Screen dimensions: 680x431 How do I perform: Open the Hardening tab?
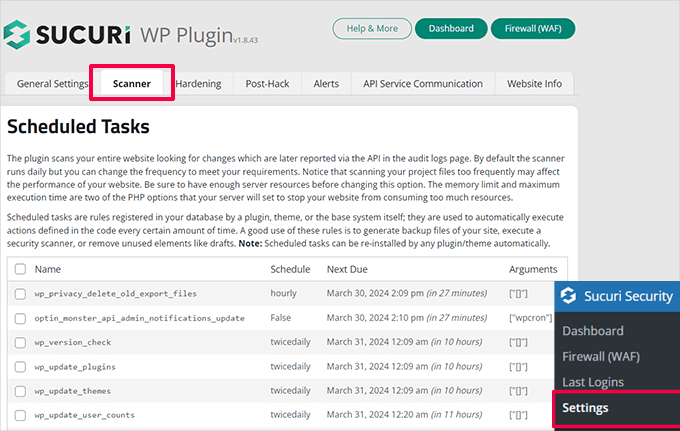pyautogui.click(x=198, y=84)
